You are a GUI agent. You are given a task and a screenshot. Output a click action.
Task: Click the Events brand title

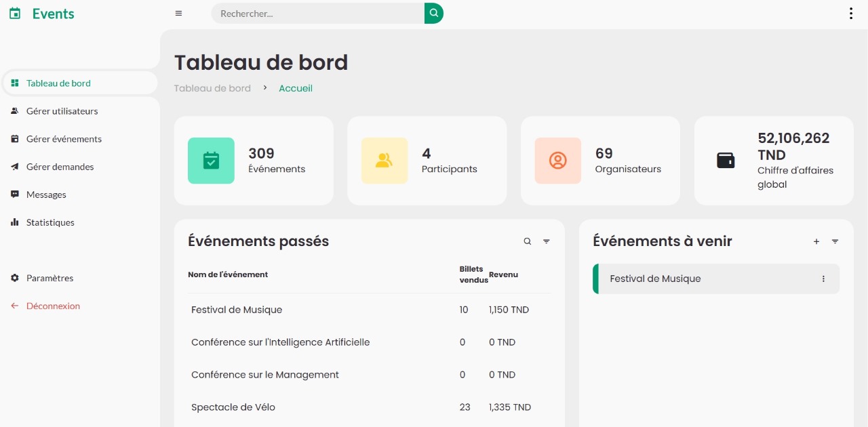point(54,14)
